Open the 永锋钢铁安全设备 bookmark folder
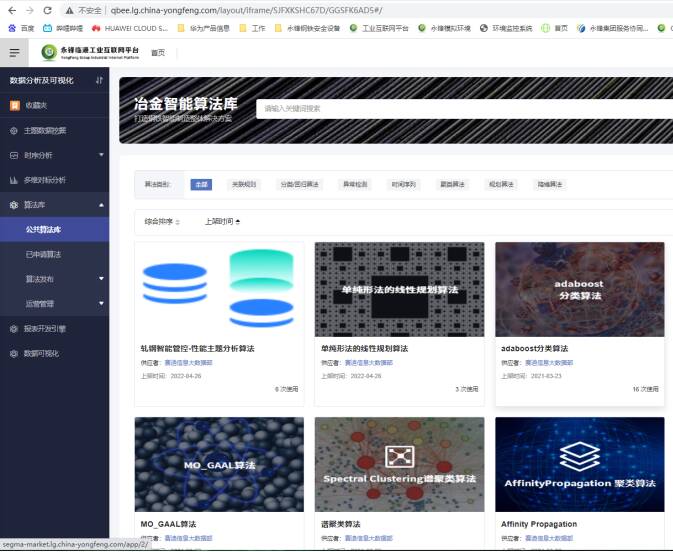The width and height of the screenshot is (673, 552). [x=307, y=28]
